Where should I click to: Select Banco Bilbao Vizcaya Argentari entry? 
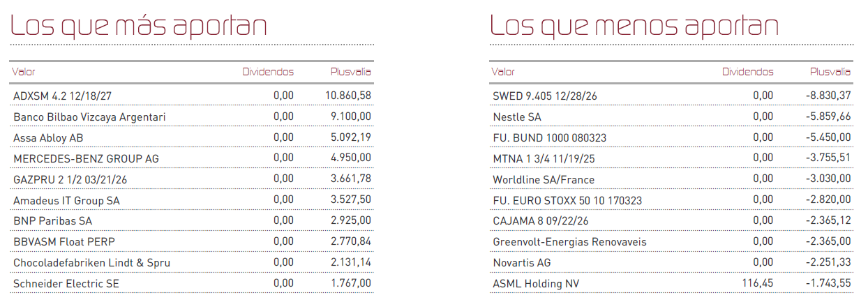coord(89,116)
